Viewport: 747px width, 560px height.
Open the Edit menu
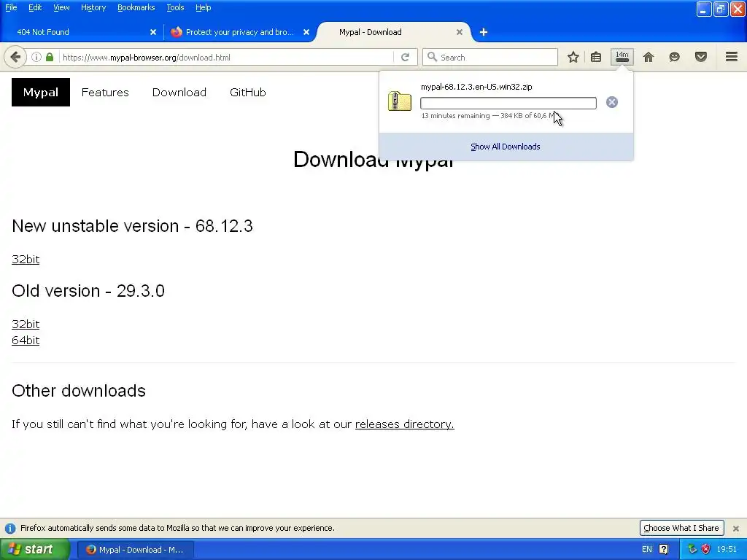tap(35, 7)
